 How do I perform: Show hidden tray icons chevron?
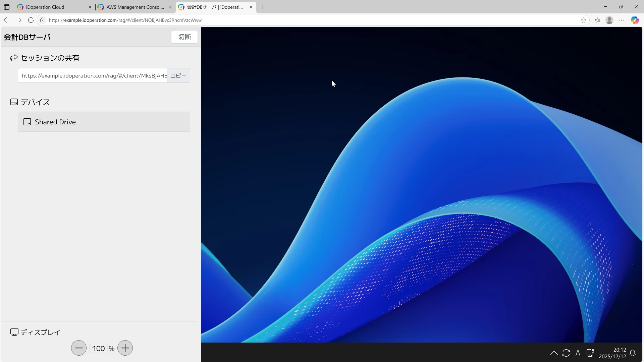[x=554, y=353]
